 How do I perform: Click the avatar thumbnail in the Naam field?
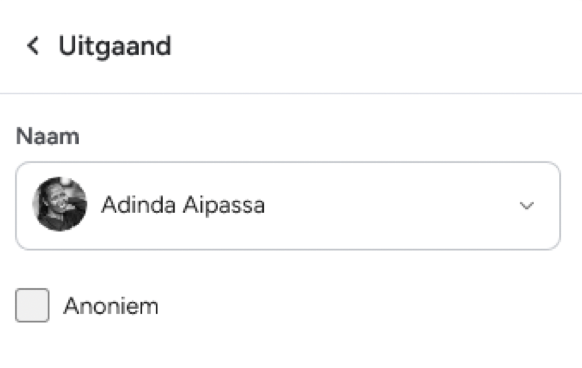tap(60, 204)
